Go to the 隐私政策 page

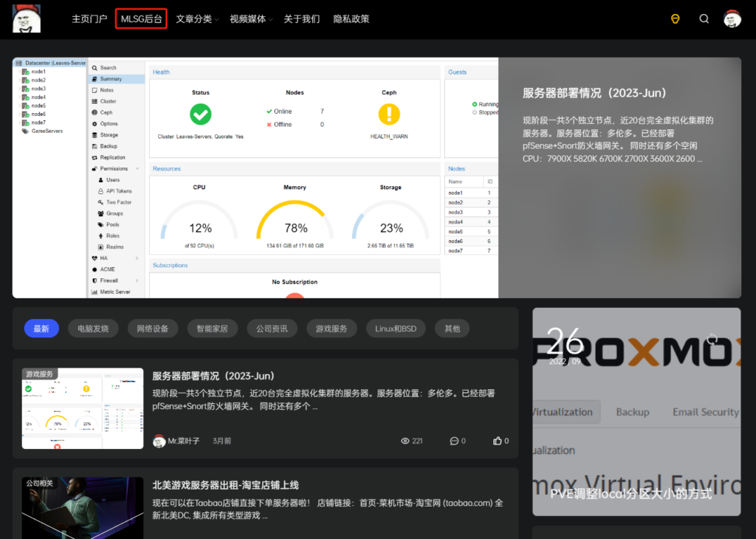coord(351,18)
